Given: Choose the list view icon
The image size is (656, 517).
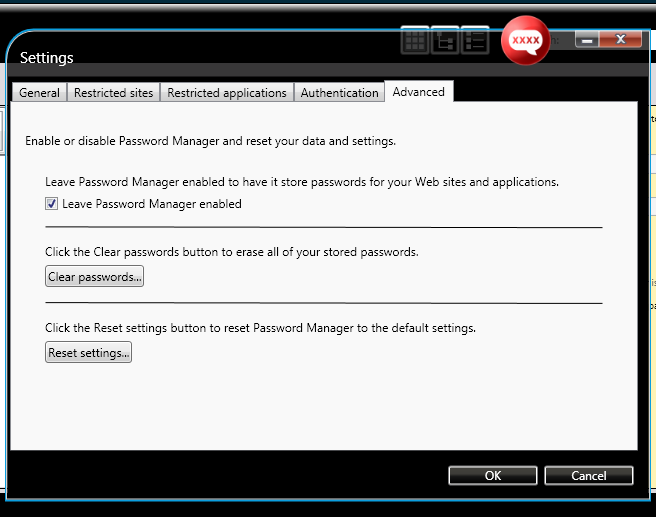Looking at the screenshot, I should point(475,40).
